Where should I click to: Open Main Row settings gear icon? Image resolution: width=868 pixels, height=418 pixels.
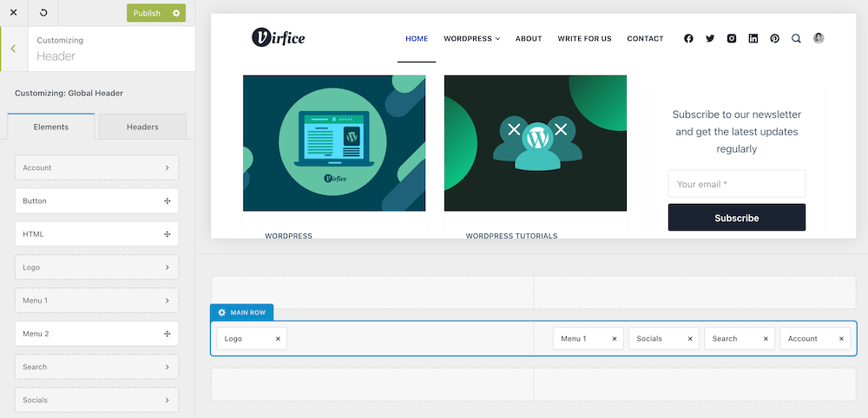tap(222, 312)
